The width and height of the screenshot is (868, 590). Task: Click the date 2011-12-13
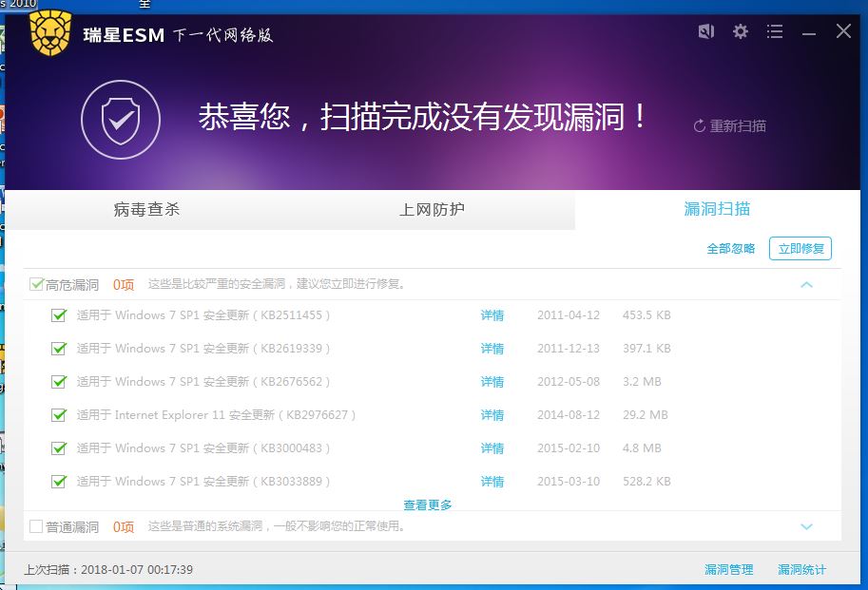coord(569,349)
